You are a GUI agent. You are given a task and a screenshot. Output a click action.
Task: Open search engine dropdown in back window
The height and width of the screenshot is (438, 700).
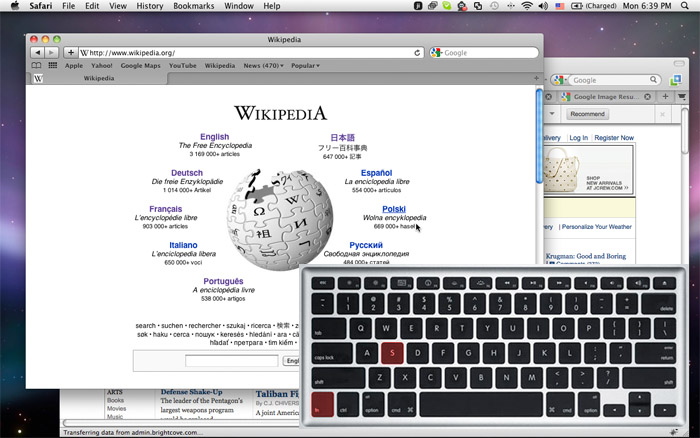point(559,80)
